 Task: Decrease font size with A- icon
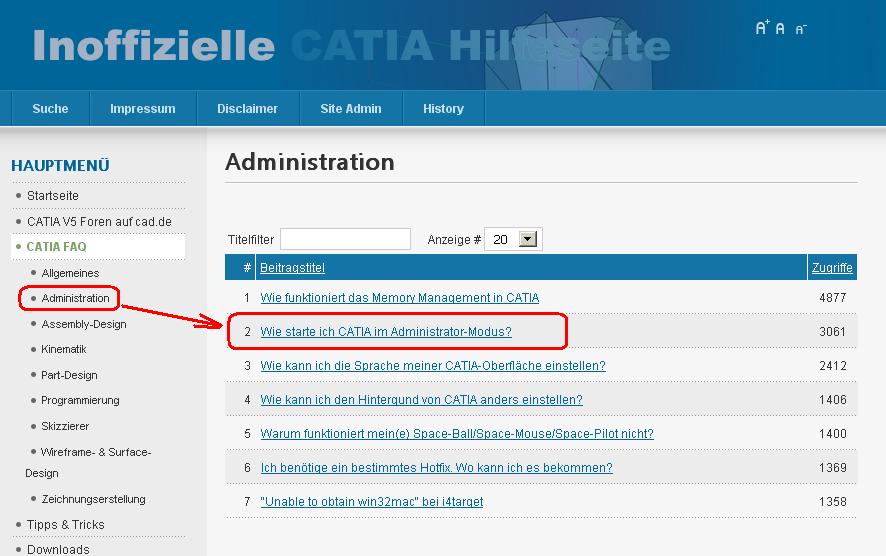(801, 29)
